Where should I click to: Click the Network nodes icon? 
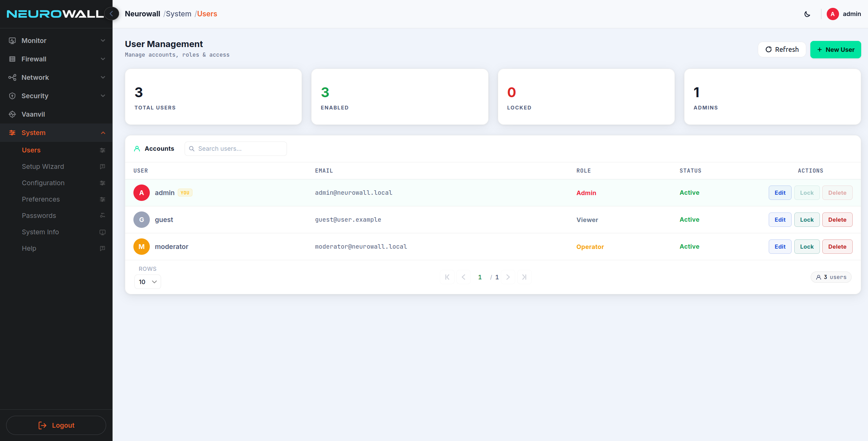12,77
